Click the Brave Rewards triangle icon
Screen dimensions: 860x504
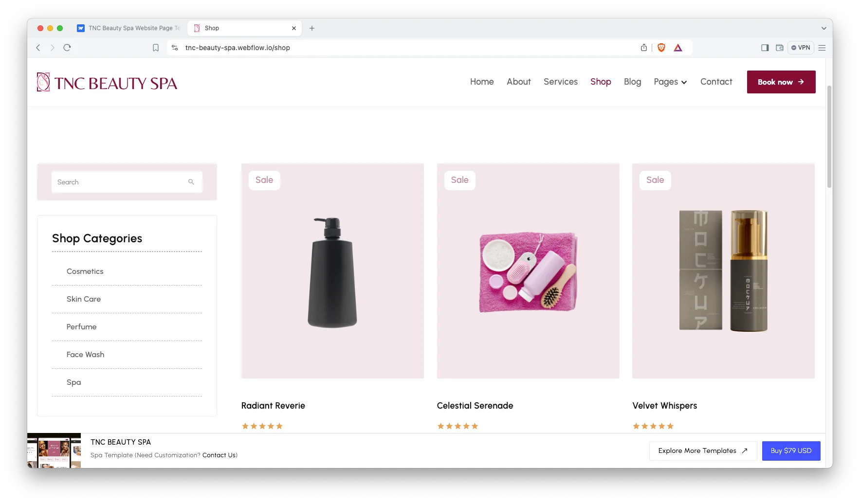[x=678, y=48]
